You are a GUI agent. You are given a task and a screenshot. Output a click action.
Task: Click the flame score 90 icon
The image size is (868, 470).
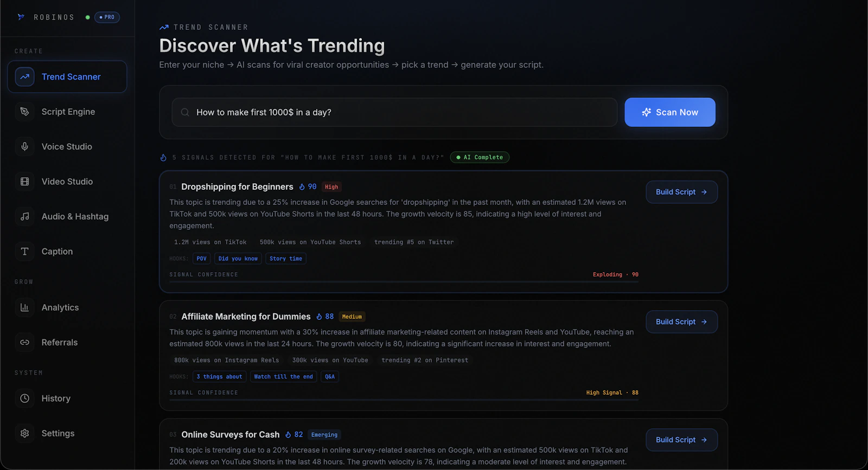pyautogui.click(x=302, y=186)
